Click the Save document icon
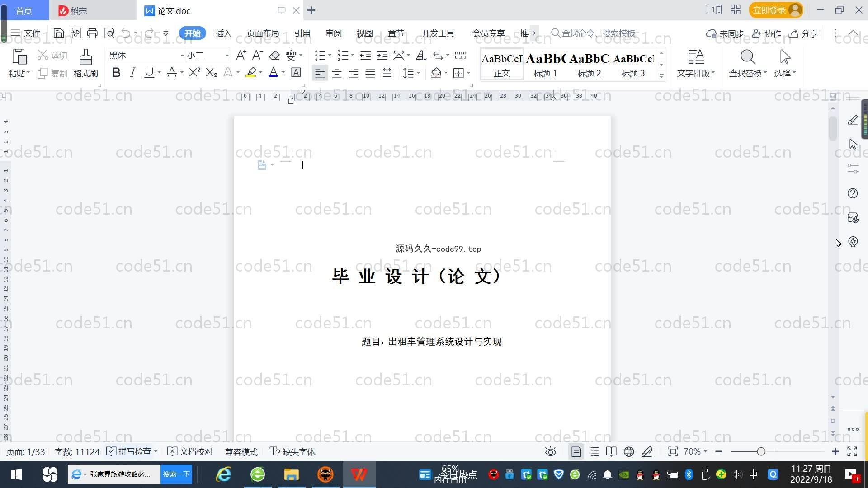This screenshot has height=488, width=868. pos(59,33)
